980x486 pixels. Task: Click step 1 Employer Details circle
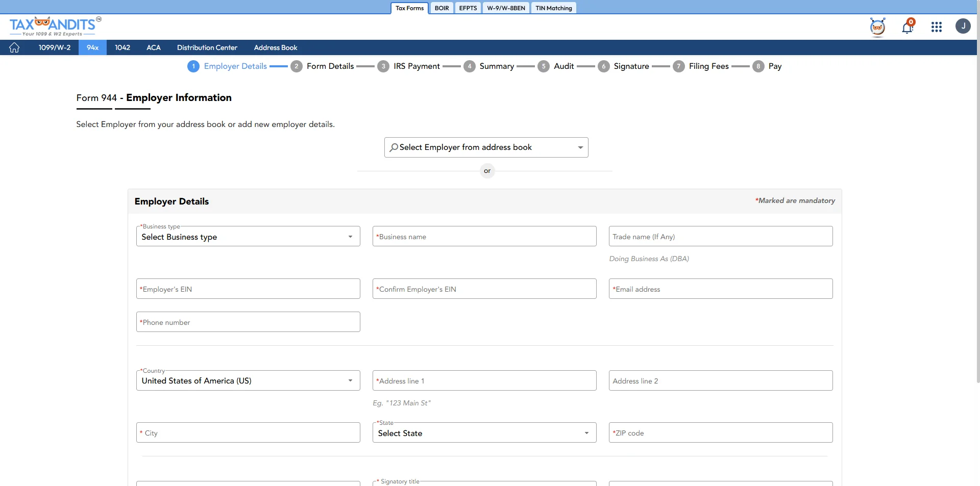(x=193, y=66)
